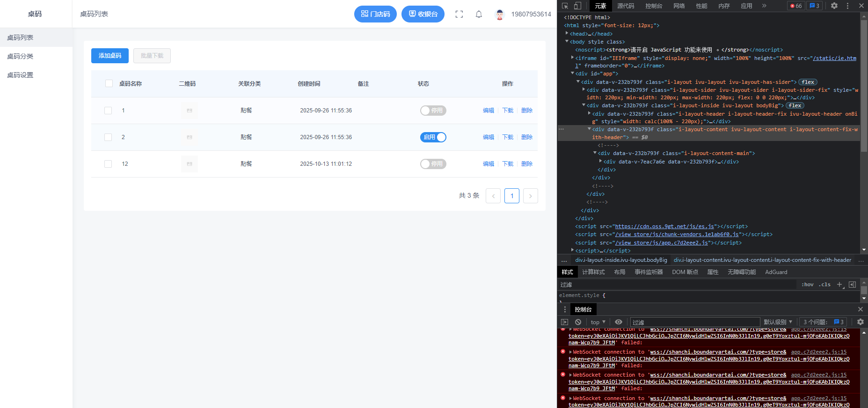The image size is (868, 408).
Task: Open the 桌码分类 sidebar menu item
Action: pos(20,56)
